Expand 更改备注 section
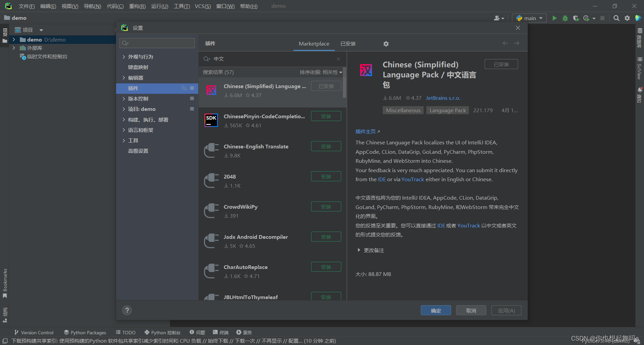This screenshot has height=345, width=644. (359, 250)
